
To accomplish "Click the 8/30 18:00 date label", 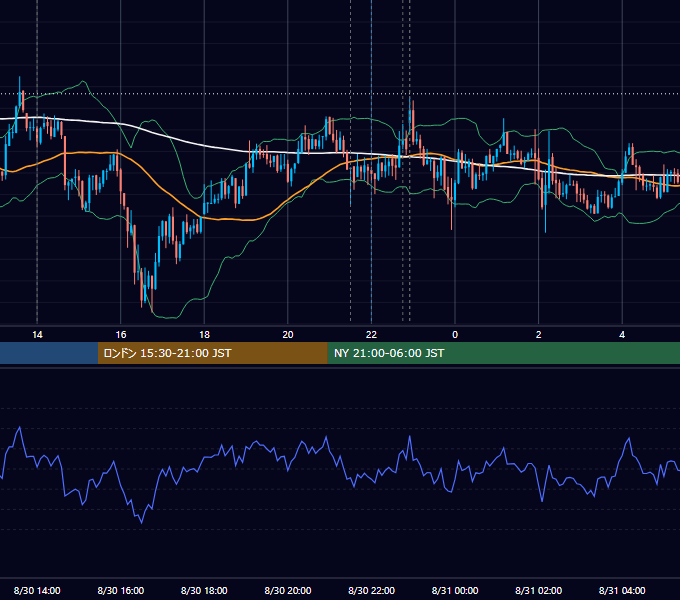I will click(204, 590).
